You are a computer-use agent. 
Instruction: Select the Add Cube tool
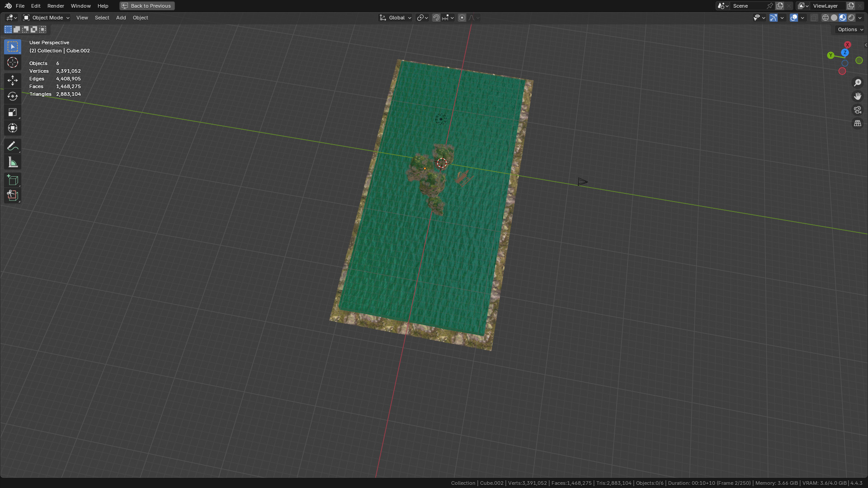click(x=13, y=180)
